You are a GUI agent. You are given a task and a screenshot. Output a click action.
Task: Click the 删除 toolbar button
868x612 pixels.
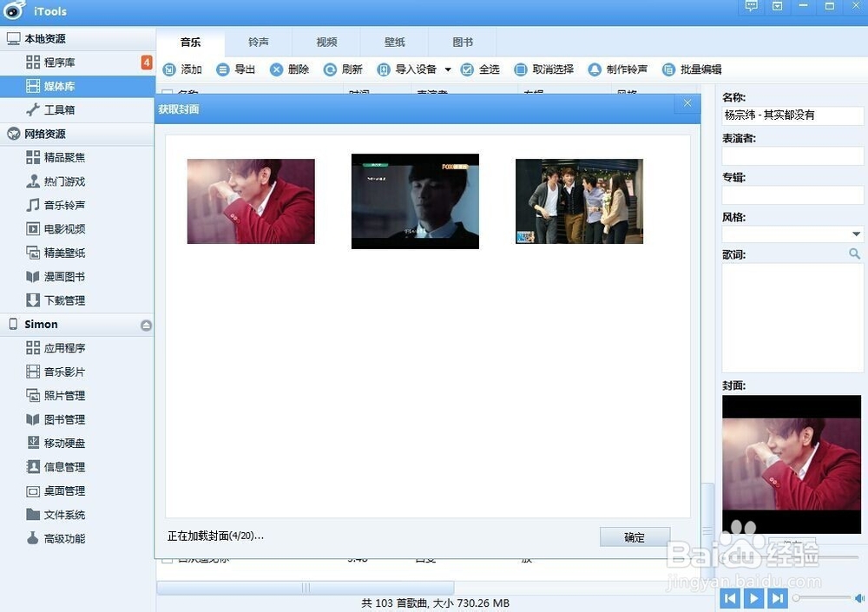(x=290, y=69)
